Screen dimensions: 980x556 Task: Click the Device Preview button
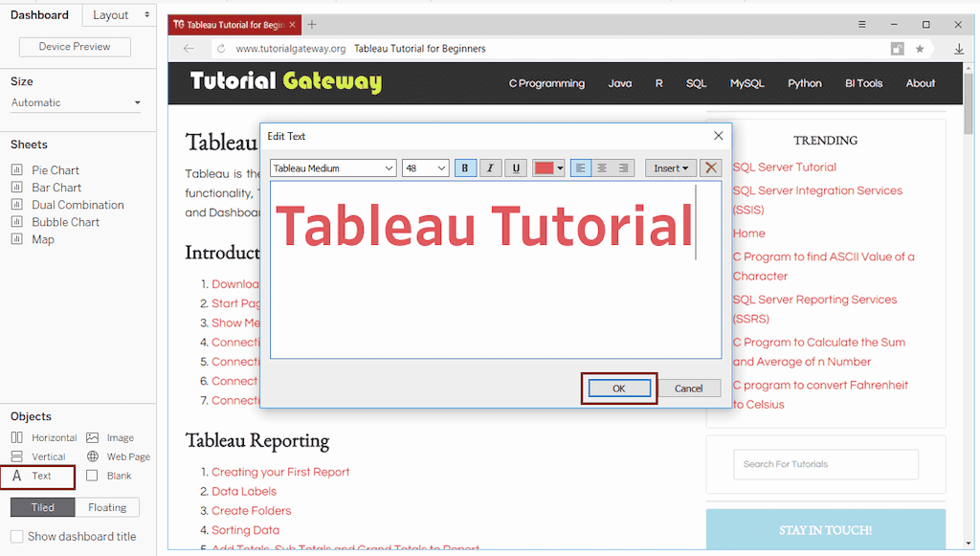pos(75,47)
